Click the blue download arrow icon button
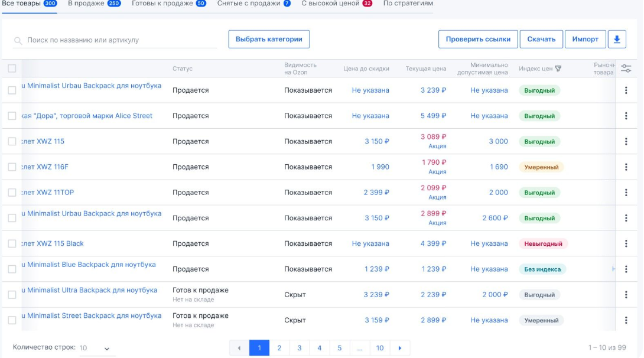Viewport: 644px width, 358px height. 617,40
